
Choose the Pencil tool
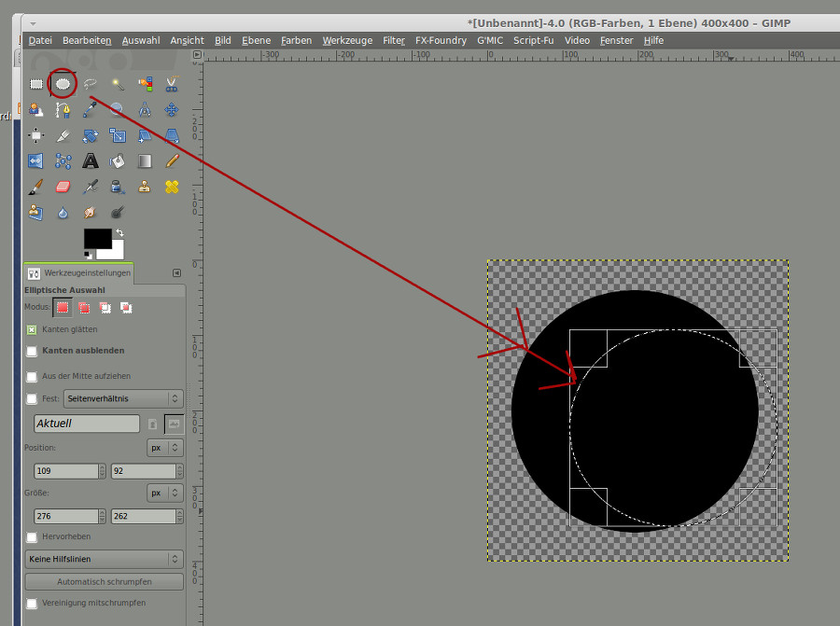tap(172, 161)
